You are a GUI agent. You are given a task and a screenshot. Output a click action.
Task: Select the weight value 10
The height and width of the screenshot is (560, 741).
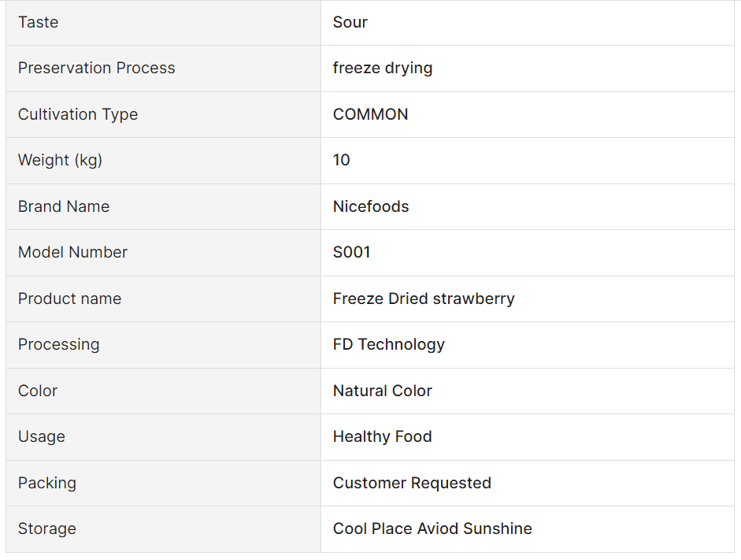[x=341, y=160]
